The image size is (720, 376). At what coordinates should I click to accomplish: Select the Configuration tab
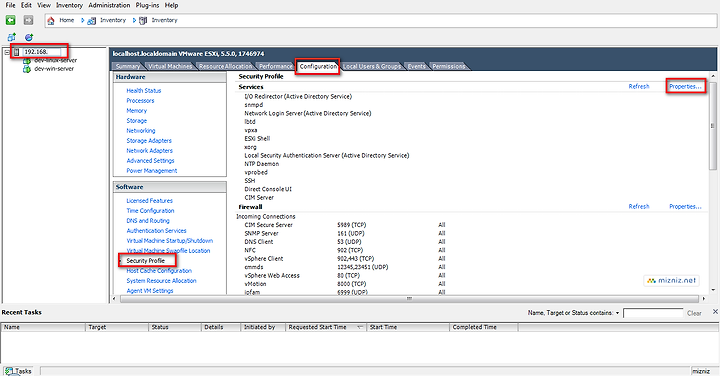click(x=318, y=67)
